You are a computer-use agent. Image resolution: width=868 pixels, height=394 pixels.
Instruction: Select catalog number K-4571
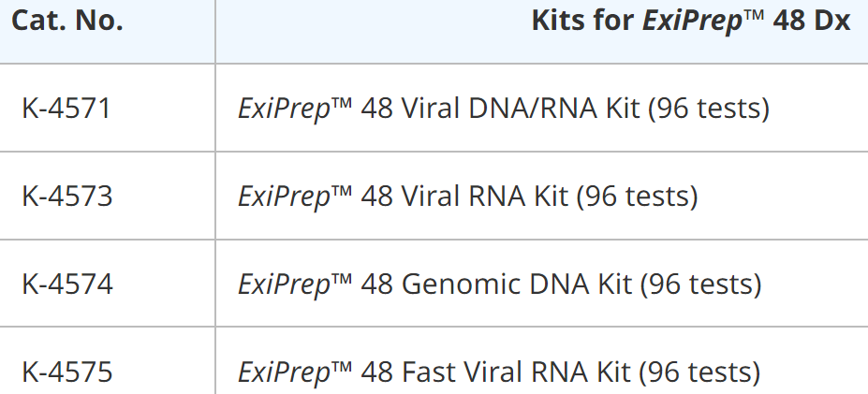pos(66,108)
